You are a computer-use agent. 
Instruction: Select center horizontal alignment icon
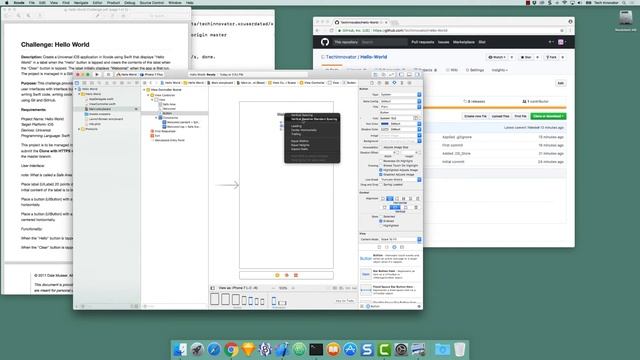(390, 199)
